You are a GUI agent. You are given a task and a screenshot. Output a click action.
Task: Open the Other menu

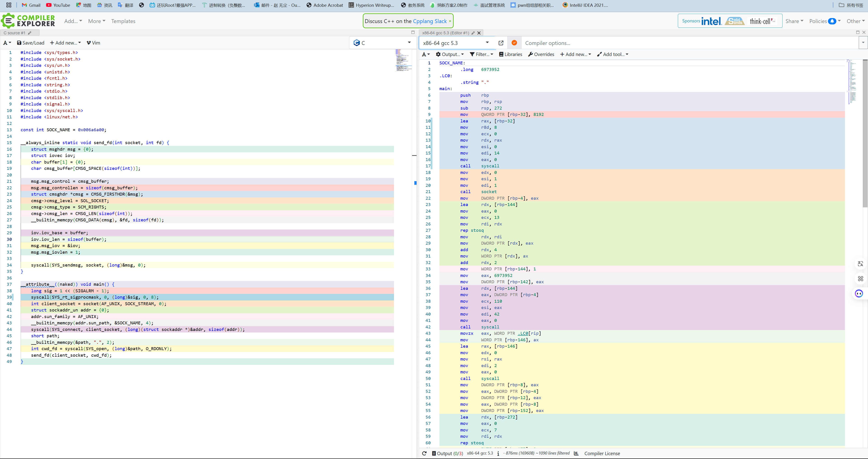point(856,21)
